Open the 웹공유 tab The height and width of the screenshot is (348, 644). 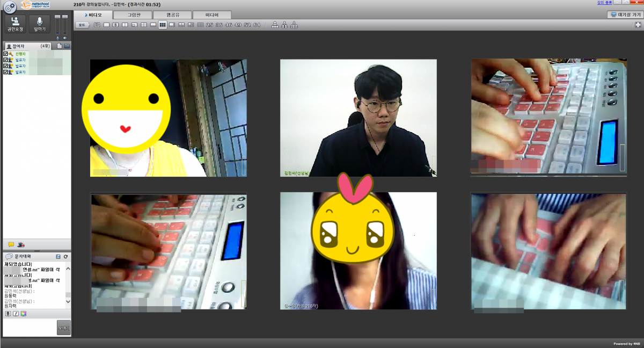coord(172,15)
